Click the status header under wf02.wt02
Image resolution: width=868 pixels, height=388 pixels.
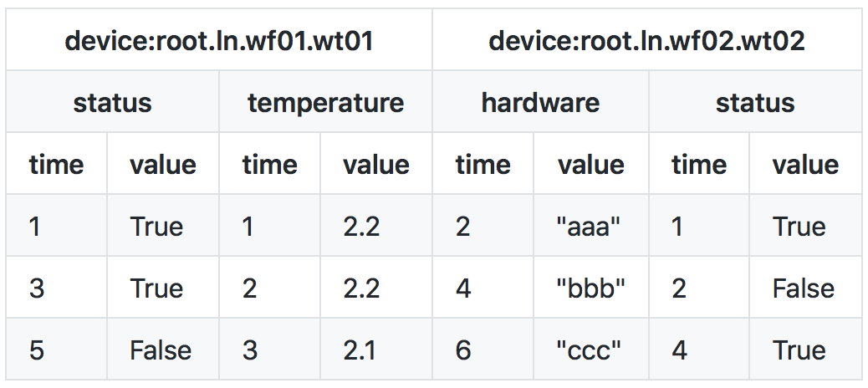point(755,102)
